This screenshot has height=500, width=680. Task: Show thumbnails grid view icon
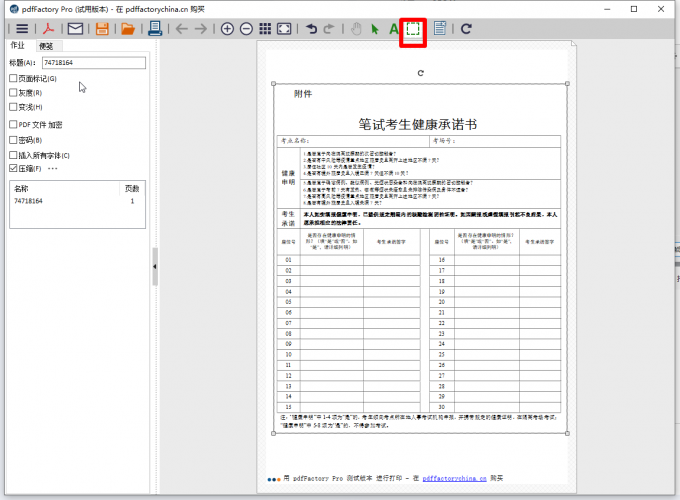[x=265, y=29]
